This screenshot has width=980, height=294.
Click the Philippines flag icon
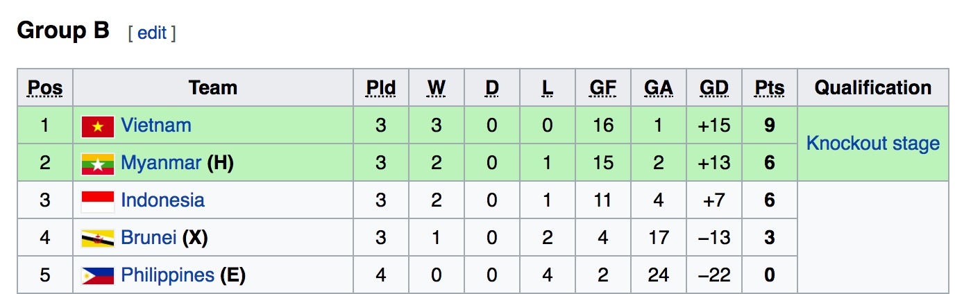pyautogui.click(x=97, y=276)
